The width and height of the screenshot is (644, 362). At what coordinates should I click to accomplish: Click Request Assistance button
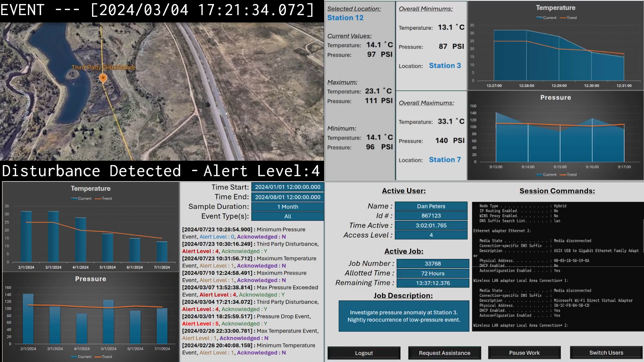(x=444, y=353)
